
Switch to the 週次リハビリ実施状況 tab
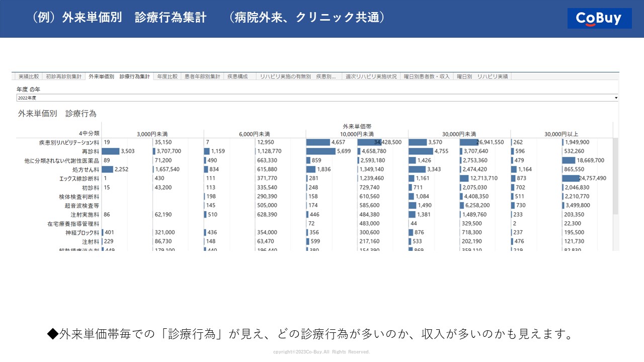[371, 76]
